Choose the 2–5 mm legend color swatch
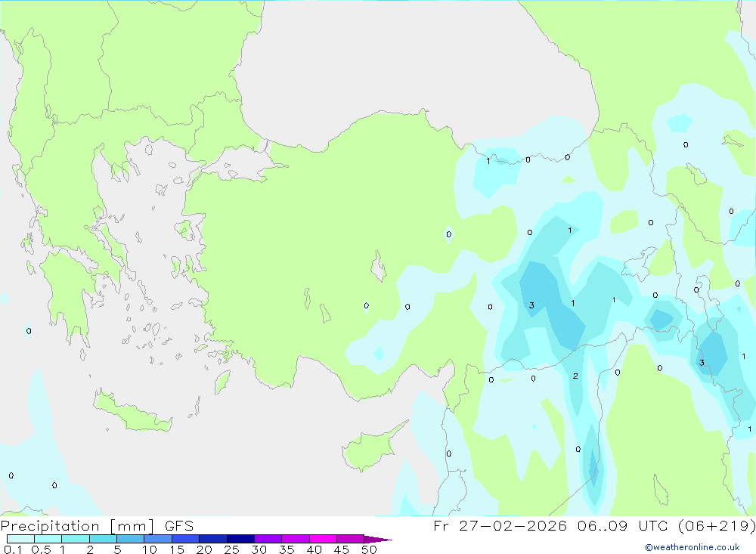 click(x=103, y=539)
